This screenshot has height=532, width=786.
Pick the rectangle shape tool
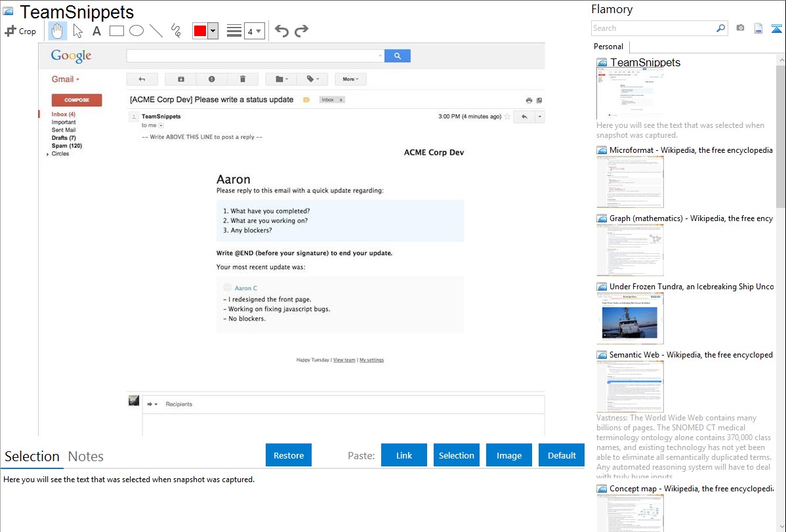point(117,31)
